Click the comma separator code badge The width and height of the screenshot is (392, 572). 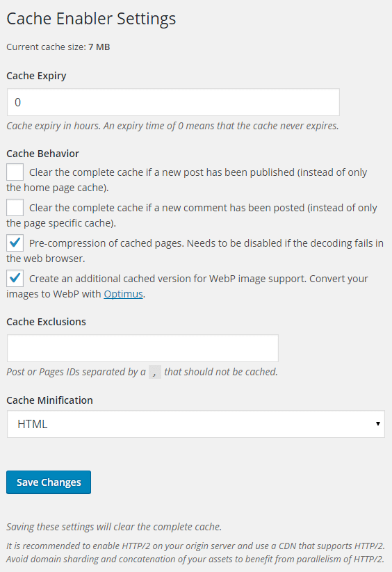(155, 372)
